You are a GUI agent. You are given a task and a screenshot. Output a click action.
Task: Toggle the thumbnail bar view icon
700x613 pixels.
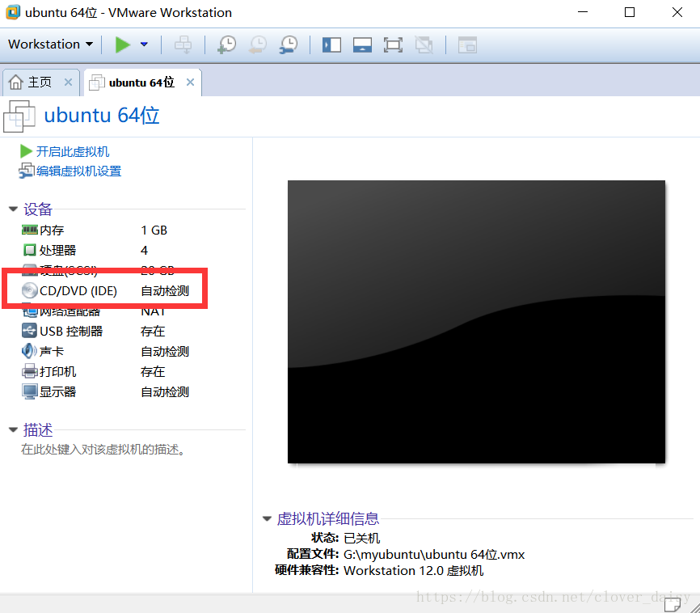(362, 44)
